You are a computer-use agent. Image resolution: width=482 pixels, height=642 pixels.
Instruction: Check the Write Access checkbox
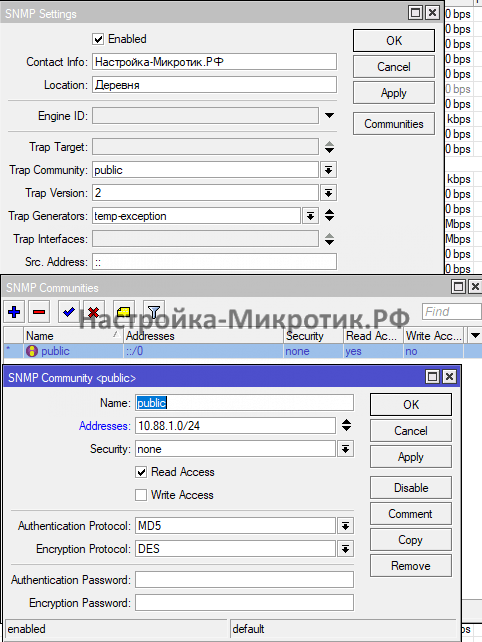point(141,495)
